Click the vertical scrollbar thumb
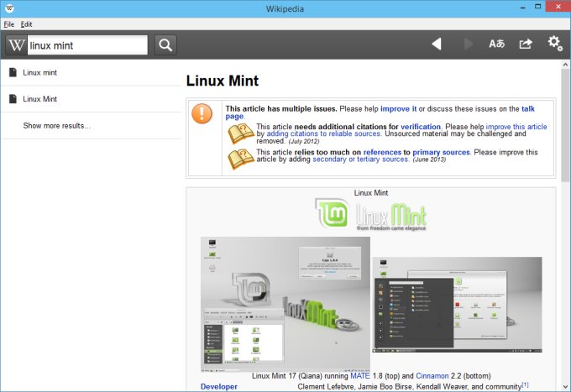This screenshot has width=571, height=392. 565,125
